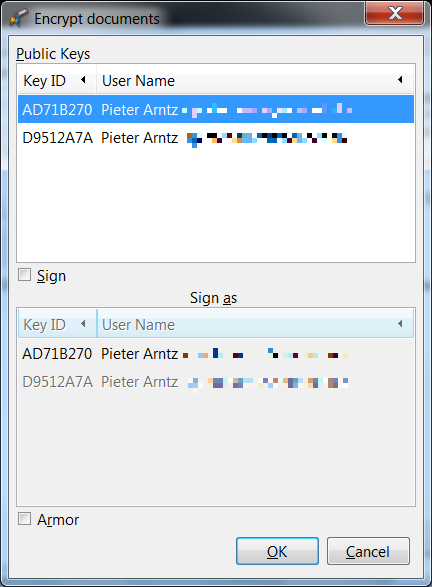Screen dimensions: 432x587
Task: Select public key AD71B270
Action: 216,109
